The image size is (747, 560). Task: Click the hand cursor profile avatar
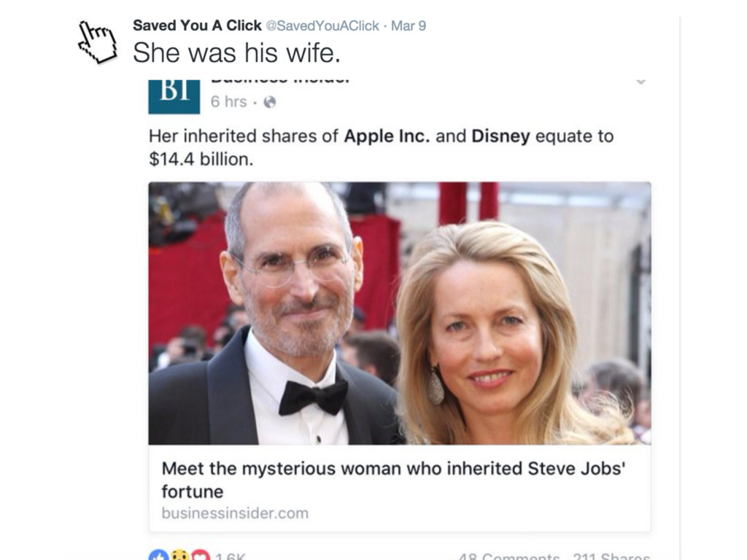click(x=97, y=42)
